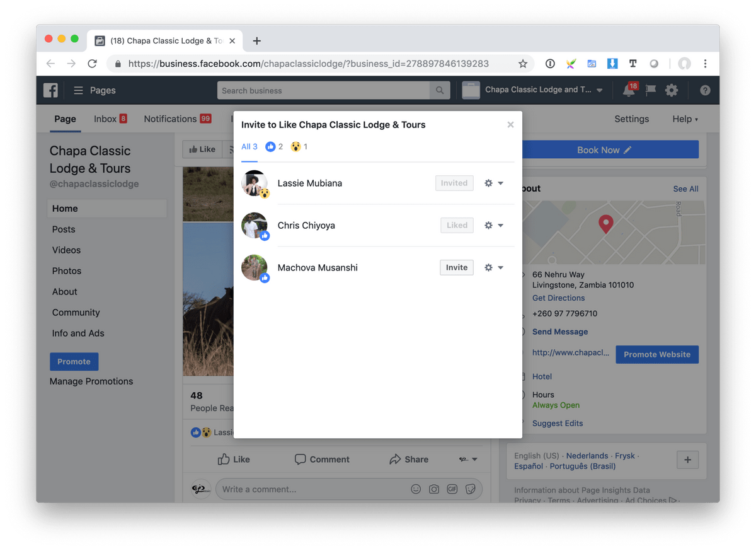Share the post
Image resolution: width=756 pixels, height=551 pixels.
click(408, 460)
